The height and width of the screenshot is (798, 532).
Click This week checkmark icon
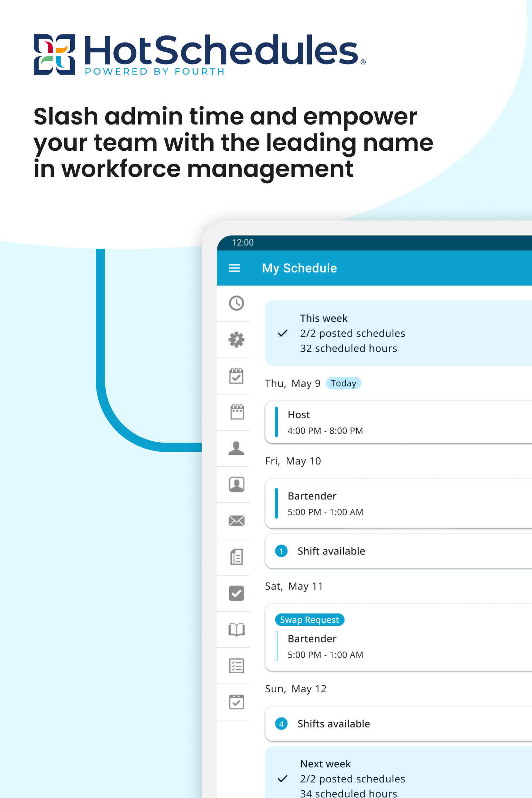283,333
